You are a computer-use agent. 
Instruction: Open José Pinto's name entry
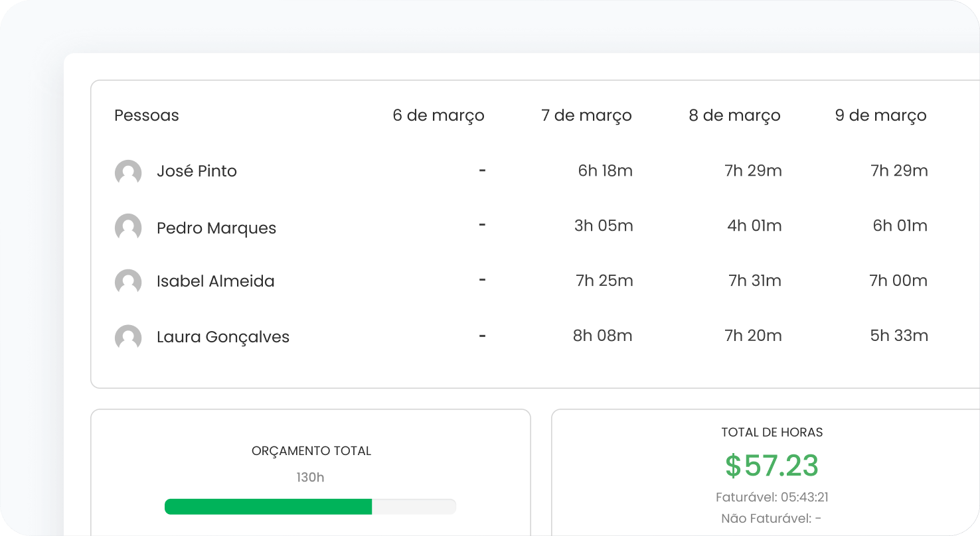tap(197, 171)
